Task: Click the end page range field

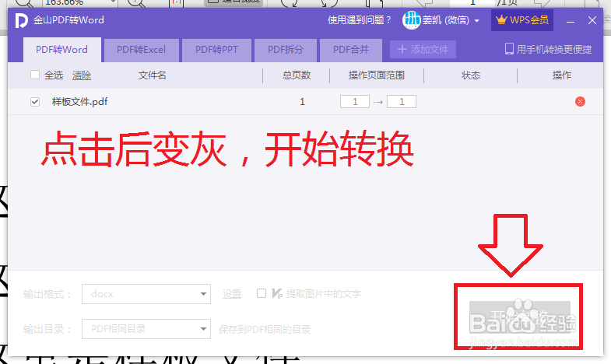Action: point(402,102)
